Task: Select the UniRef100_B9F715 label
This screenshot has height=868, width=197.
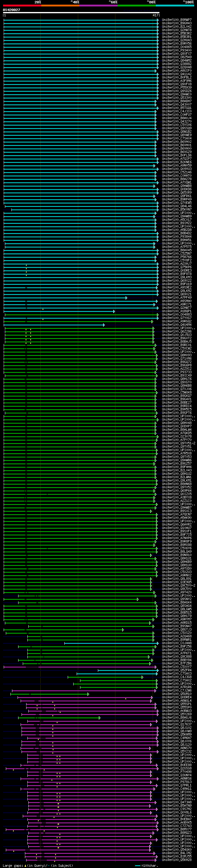Action: click(177, 535)
